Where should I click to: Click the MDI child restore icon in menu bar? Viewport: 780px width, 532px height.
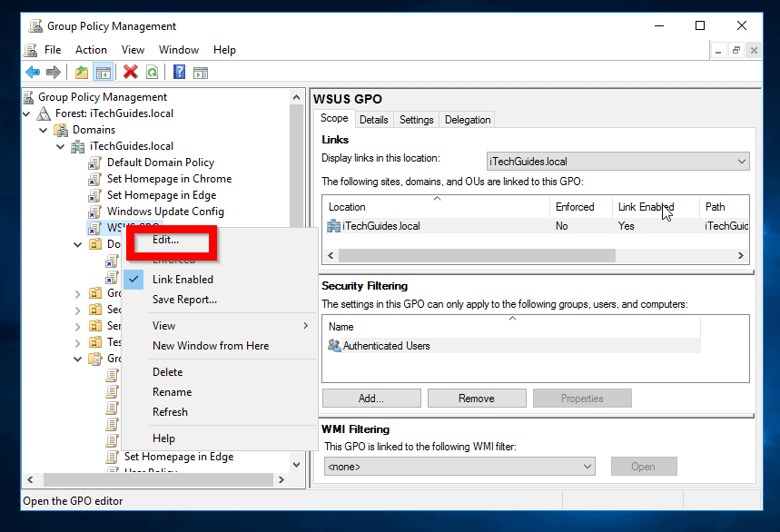point(736,50)
